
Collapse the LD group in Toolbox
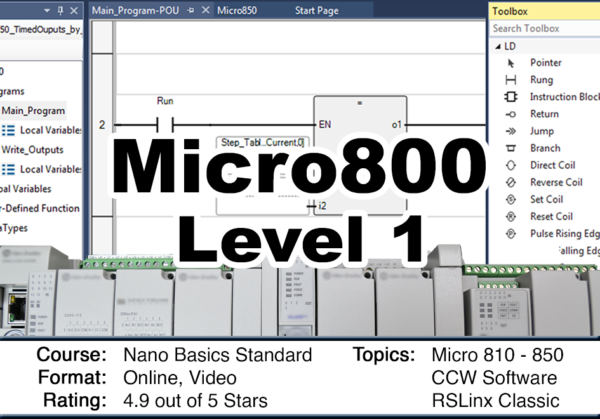(497, 46)
